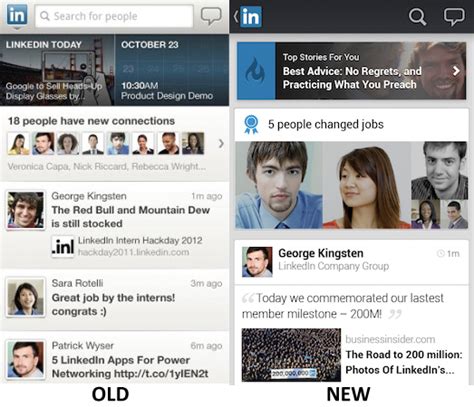Viewport: 474px width, 407px height.
Task: Tap first avatar in new connections row
Action: (18, 144)
